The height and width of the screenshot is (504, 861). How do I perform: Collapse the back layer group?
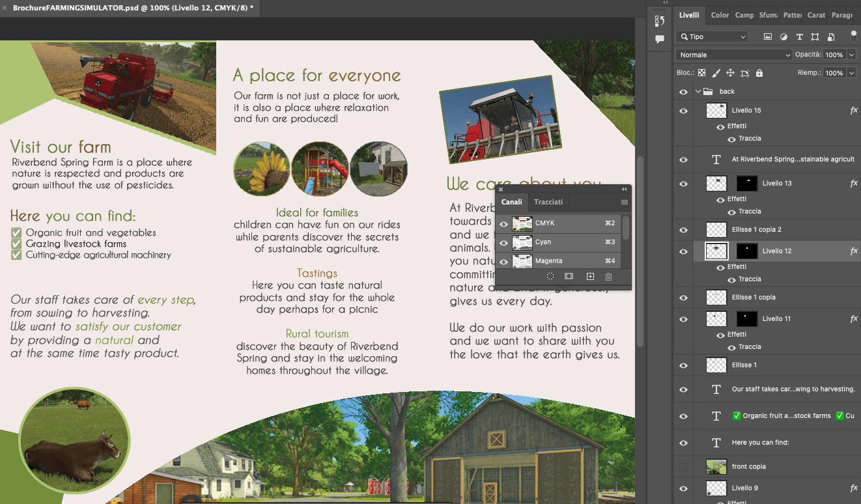pyautogui.click(x=698, y=92)
